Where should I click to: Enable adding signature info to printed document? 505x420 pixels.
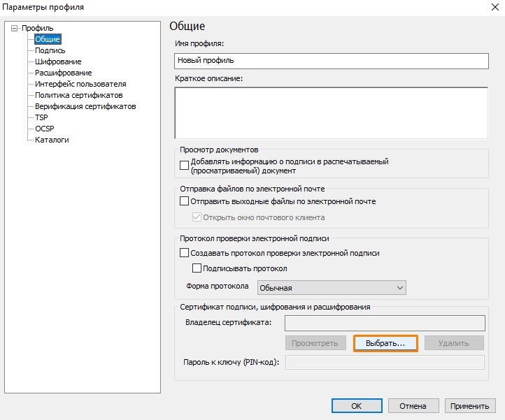[x=185, y=166]
